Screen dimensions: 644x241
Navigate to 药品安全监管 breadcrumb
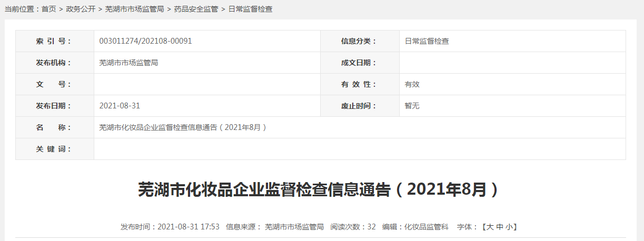click(196, 9)
